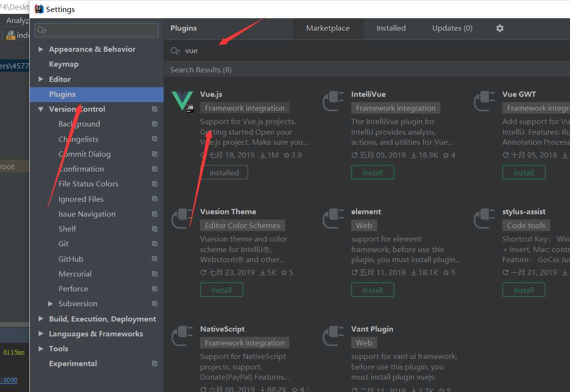Open the Vant Plugin title
570x392 pixels.
pos(372,329)
